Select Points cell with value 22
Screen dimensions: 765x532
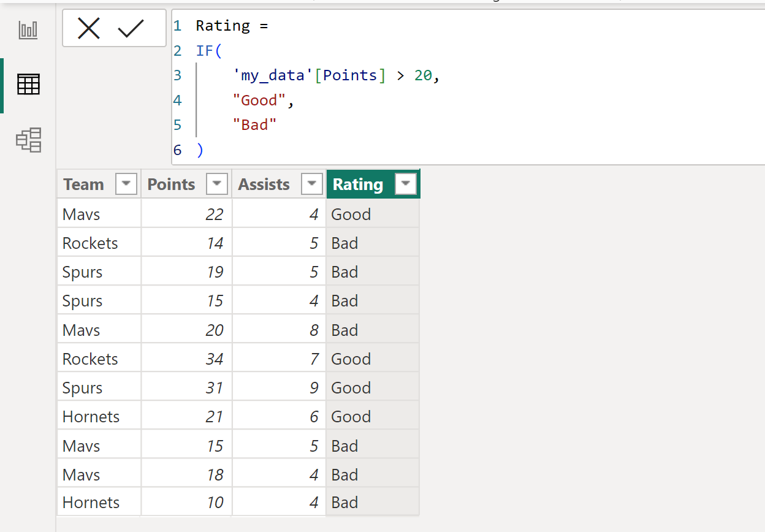click(186, 214)
